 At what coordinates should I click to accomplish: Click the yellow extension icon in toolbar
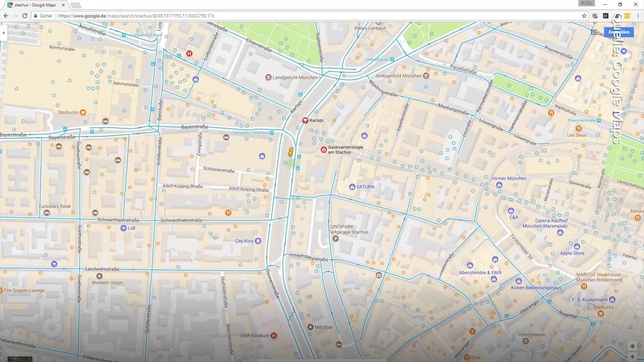click(626, 16)
